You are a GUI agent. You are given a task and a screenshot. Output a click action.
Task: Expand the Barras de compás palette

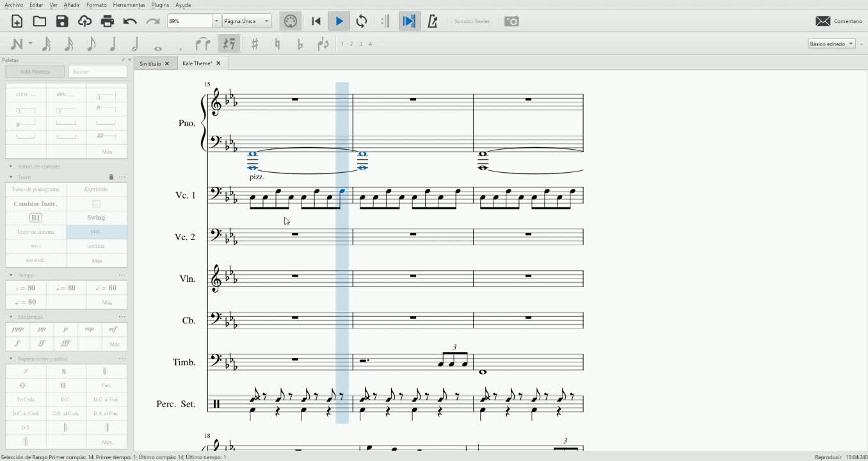(11, 166)
